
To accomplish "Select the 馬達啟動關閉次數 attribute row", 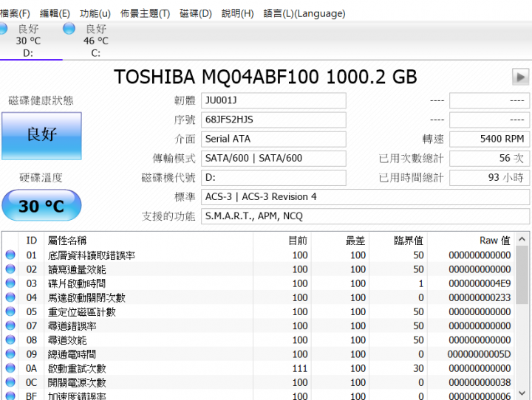I will tap(259, 297).
